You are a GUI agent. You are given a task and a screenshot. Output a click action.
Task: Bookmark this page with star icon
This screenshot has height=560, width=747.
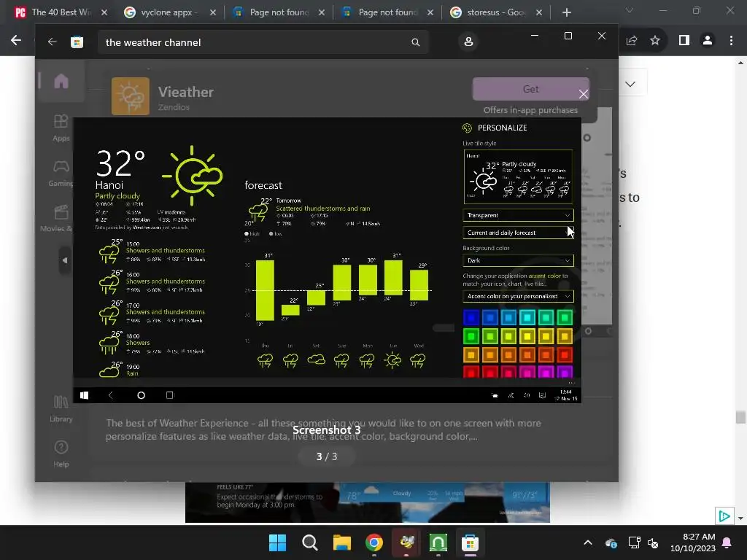tap(655, 41)
